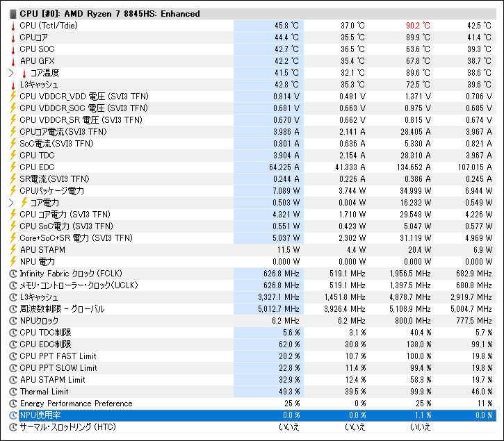Screen dimensions: 504x441
Task: Click the 1.1 % NPU usage maximum value
Action: click(x=423, y=415)
